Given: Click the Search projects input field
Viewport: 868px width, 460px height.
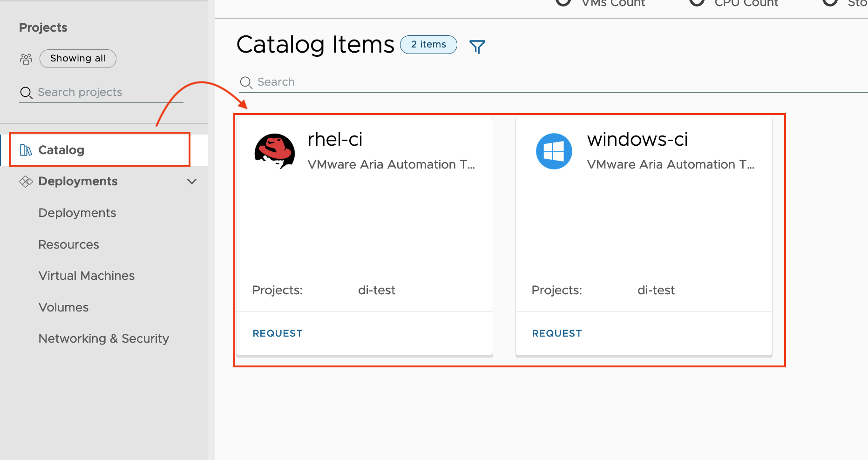Looking at the screenshot, I should (x=107, y=92).
